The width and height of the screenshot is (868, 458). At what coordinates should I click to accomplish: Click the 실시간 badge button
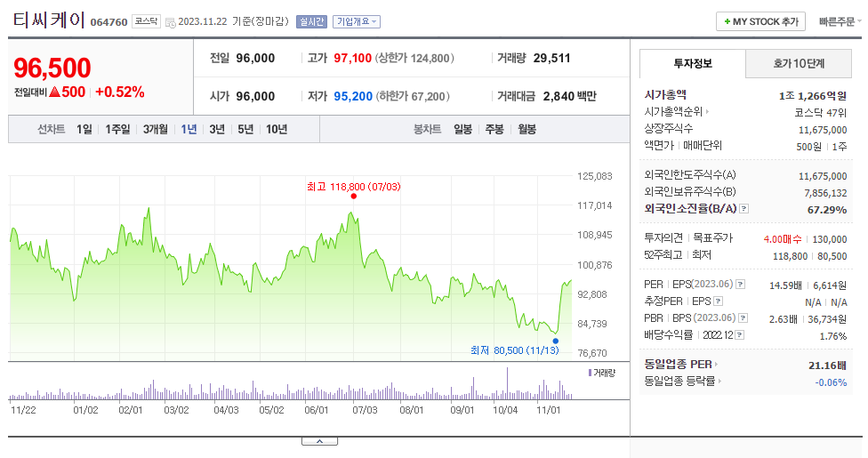pos(311,21)
